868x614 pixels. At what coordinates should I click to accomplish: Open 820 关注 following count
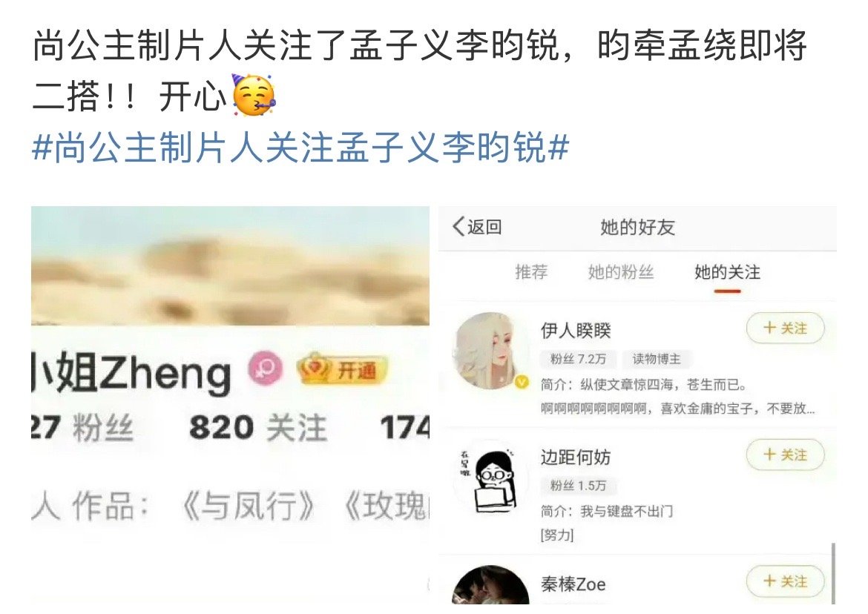pyautogui.click(x=257, y=428)
